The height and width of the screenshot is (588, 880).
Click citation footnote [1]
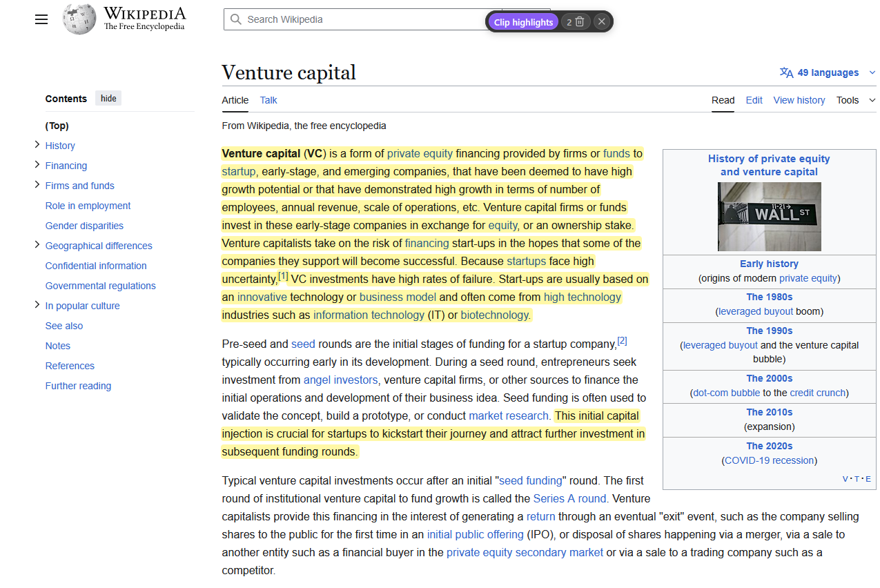(283, 275)
